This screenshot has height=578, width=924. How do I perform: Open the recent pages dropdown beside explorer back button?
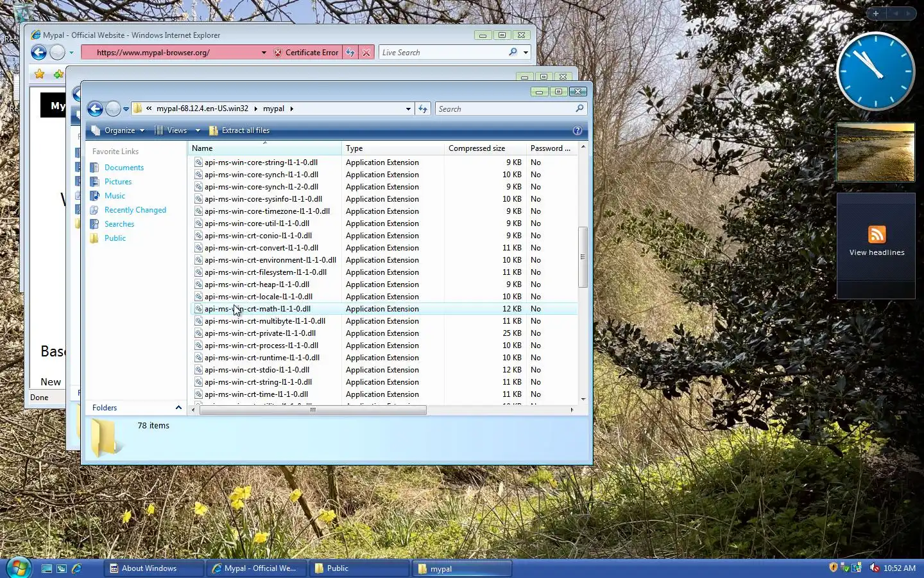[x=126, y=109]
